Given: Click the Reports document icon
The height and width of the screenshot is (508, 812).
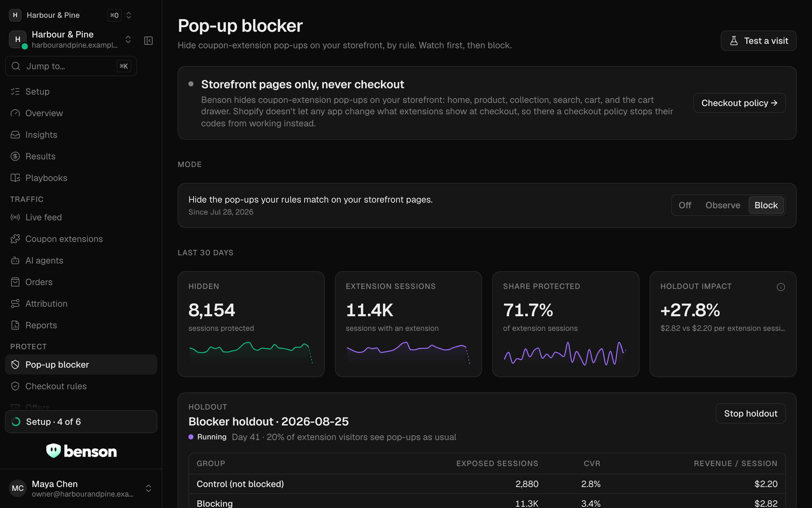Looking at the screenshot, I should [x=15, y=325].
